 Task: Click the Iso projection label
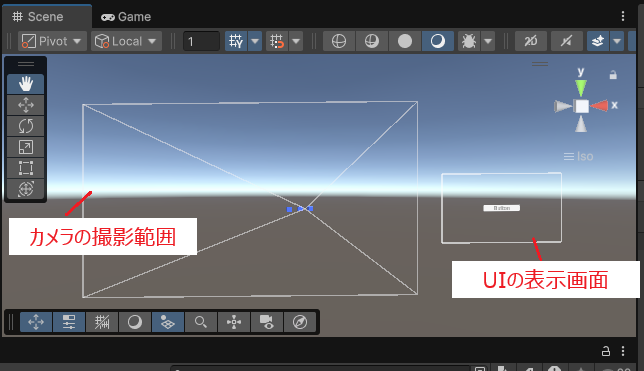click(578, 157)
